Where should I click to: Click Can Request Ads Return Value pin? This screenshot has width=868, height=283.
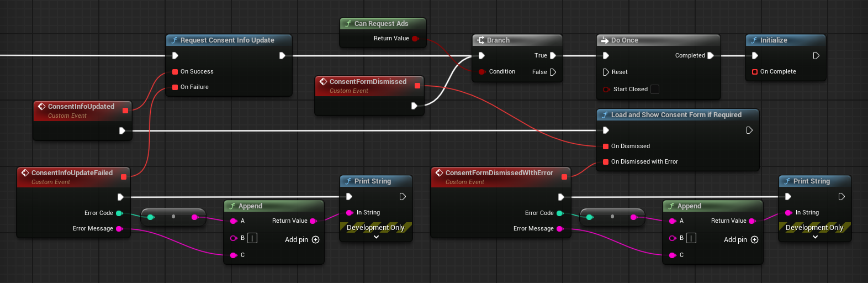click(x=415, y=39)
